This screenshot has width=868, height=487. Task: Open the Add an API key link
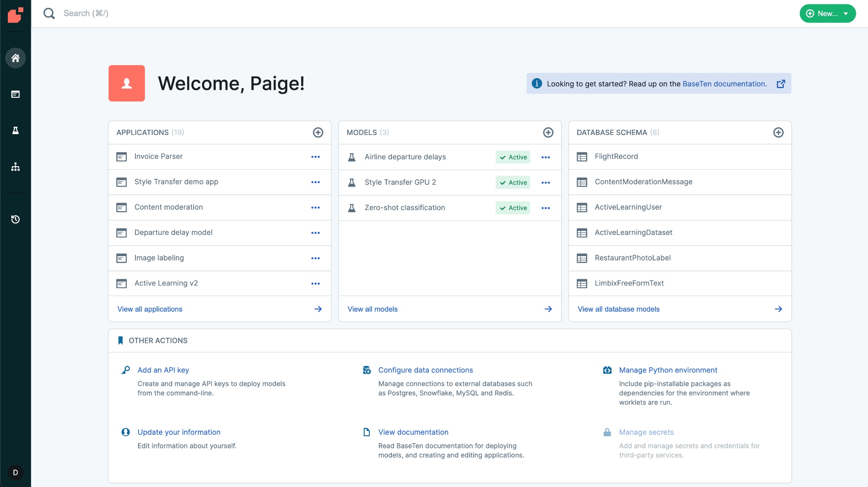tap(163, 370)
